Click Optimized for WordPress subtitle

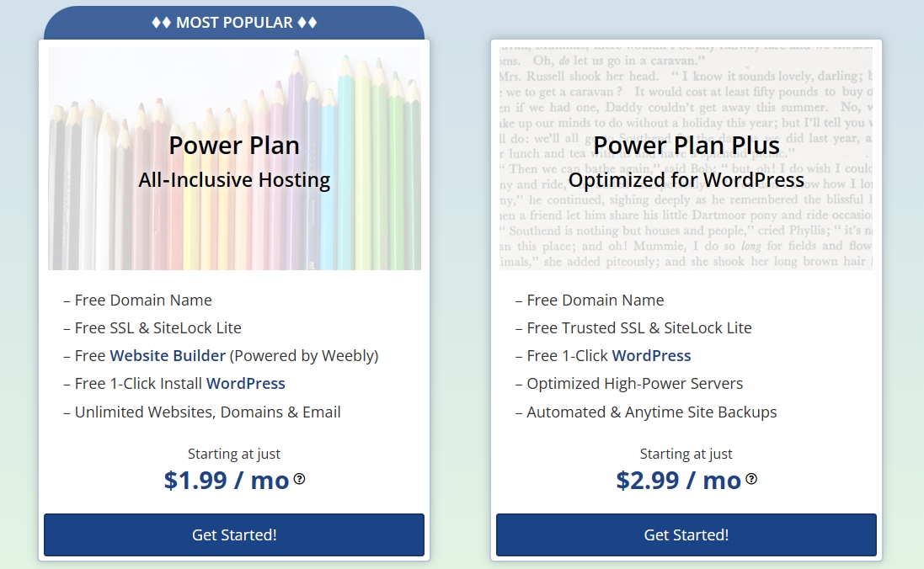click(686, 179)
